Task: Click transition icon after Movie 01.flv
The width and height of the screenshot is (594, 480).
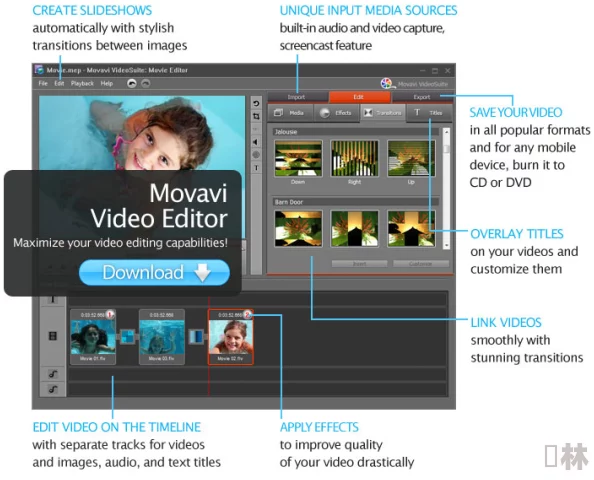Action: click(128, 336)
